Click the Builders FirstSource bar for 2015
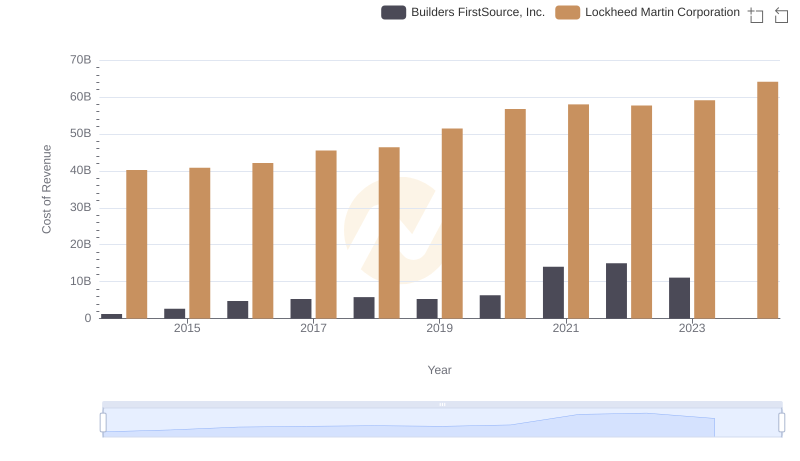 tap(174, 314)
